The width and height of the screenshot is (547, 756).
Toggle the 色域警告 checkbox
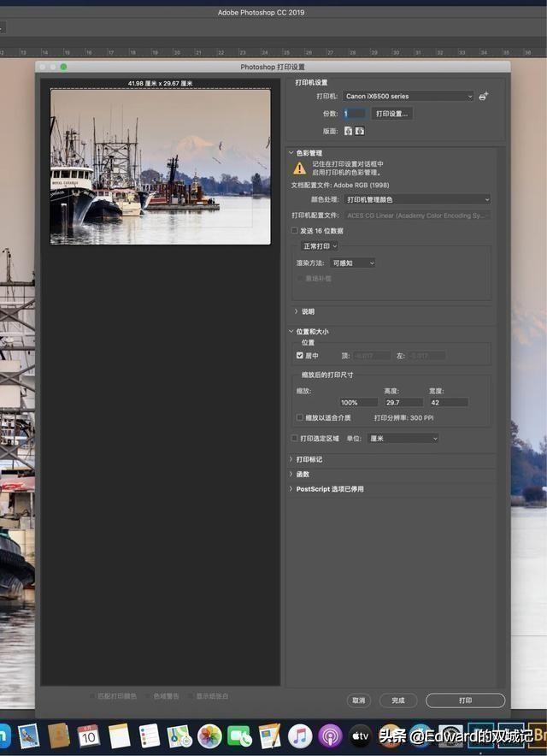(148, 696)
